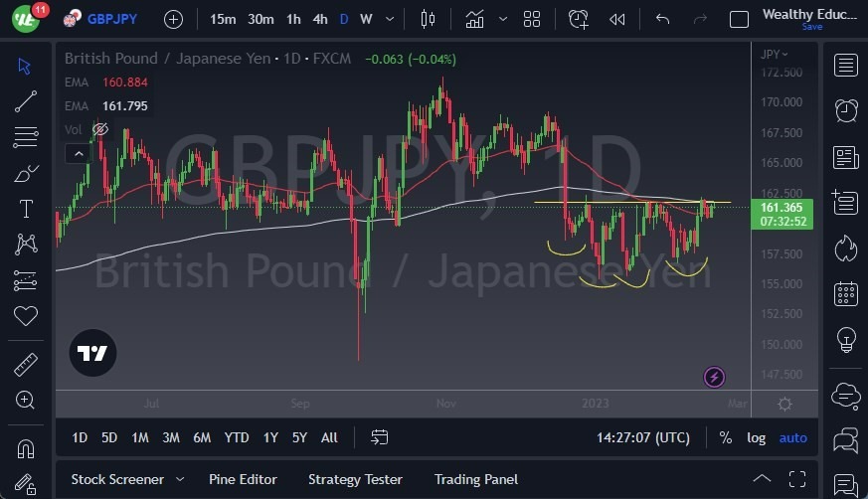868x499 pixels.
Task: Expand the Stock Screener dropdown arrow
Action: 180,479
